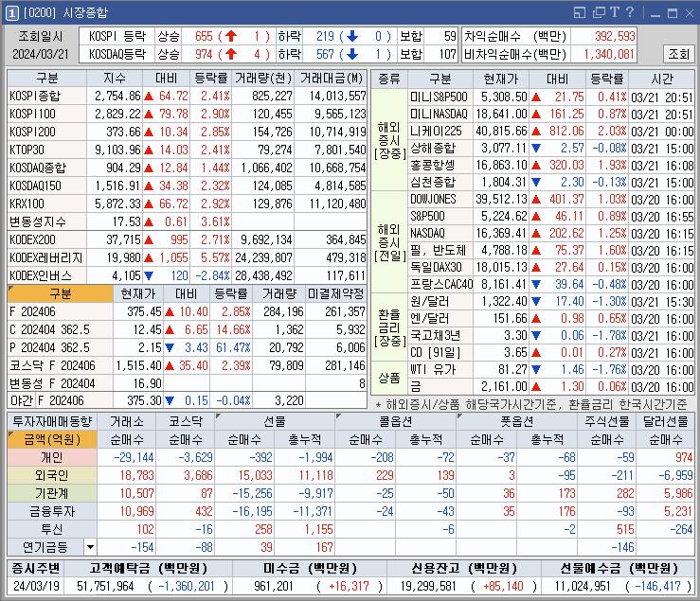The width and height of the screenshot is (700, 601).
Task: Click the duplicate window icon in title bar
Action: pos(599,12)
